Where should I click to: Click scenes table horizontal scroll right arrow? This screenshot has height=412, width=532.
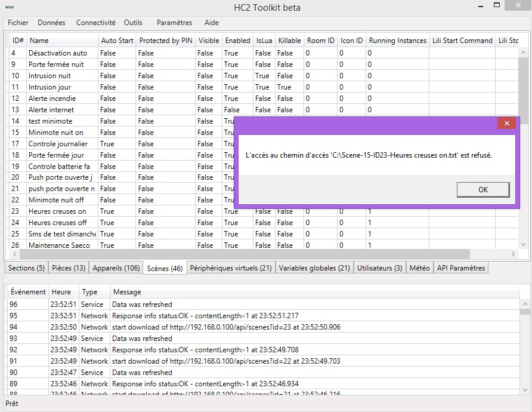pos(513,254)
